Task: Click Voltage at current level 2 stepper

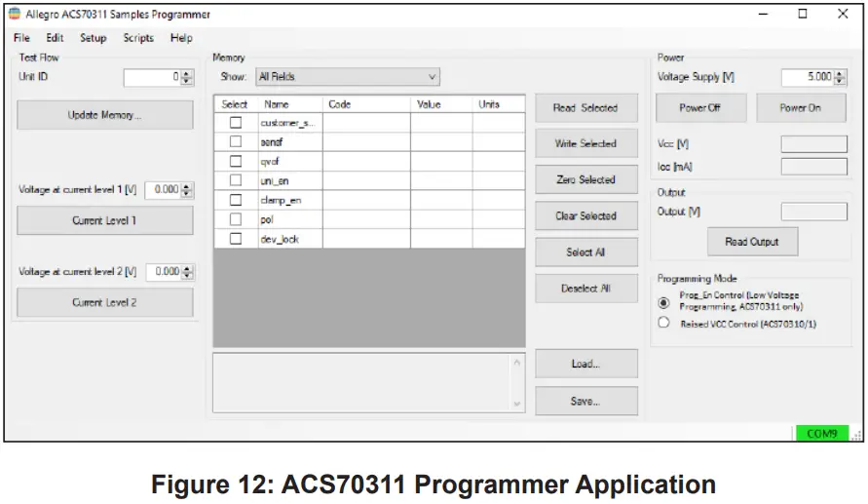Action: click(188, 272)
